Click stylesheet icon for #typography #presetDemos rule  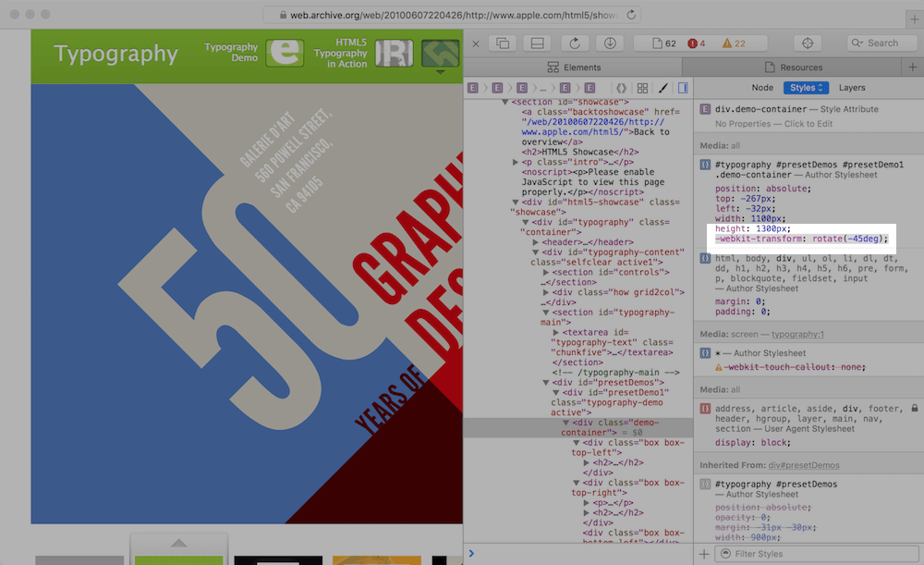705,485
